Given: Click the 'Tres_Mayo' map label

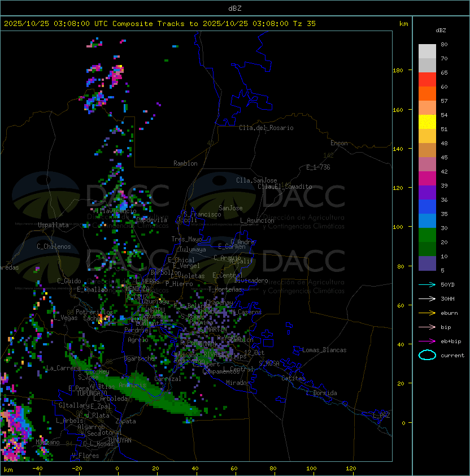Looking at the screenshot, I should click(186, 239).
